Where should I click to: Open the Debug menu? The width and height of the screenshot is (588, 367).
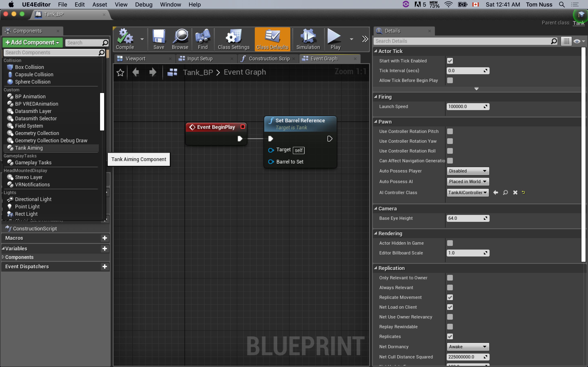click(x=144, y=4)
